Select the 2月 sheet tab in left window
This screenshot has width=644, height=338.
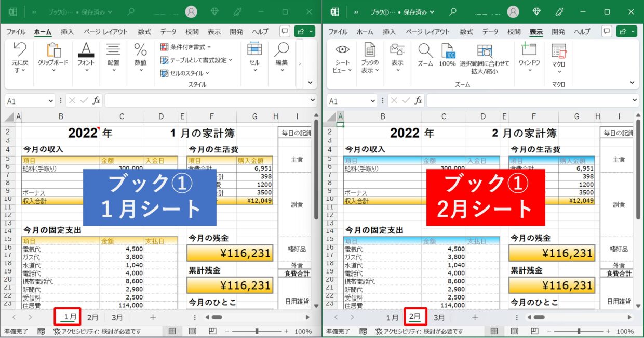(93, 317)
